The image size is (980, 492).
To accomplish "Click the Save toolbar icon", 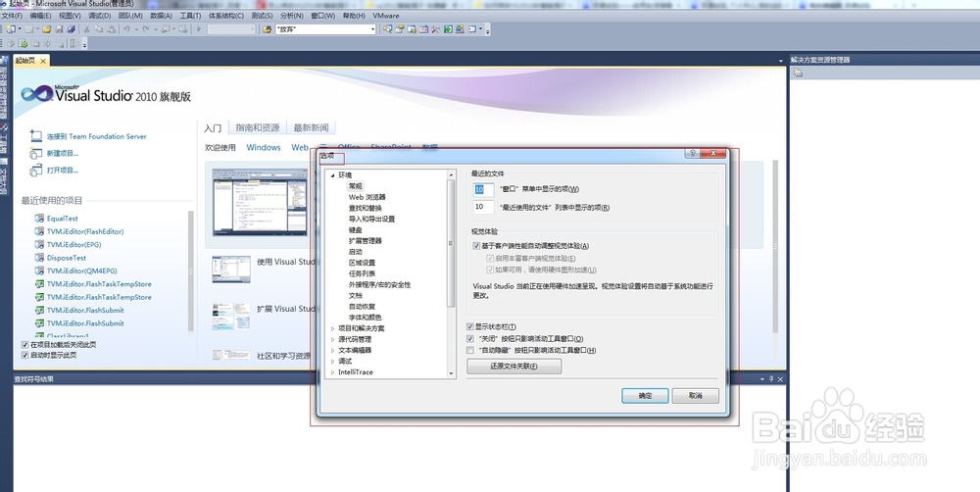I will 59,28.
